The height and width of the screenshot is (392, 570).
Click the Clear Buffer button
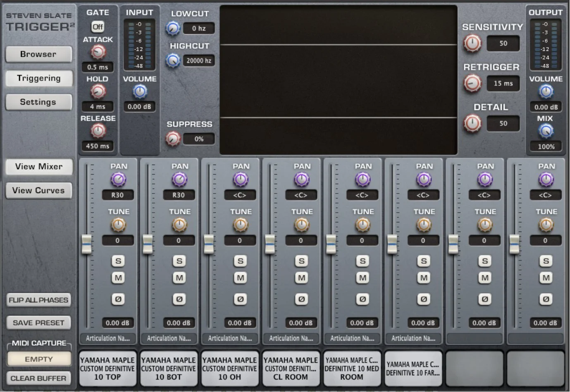[x=38, y=378]
